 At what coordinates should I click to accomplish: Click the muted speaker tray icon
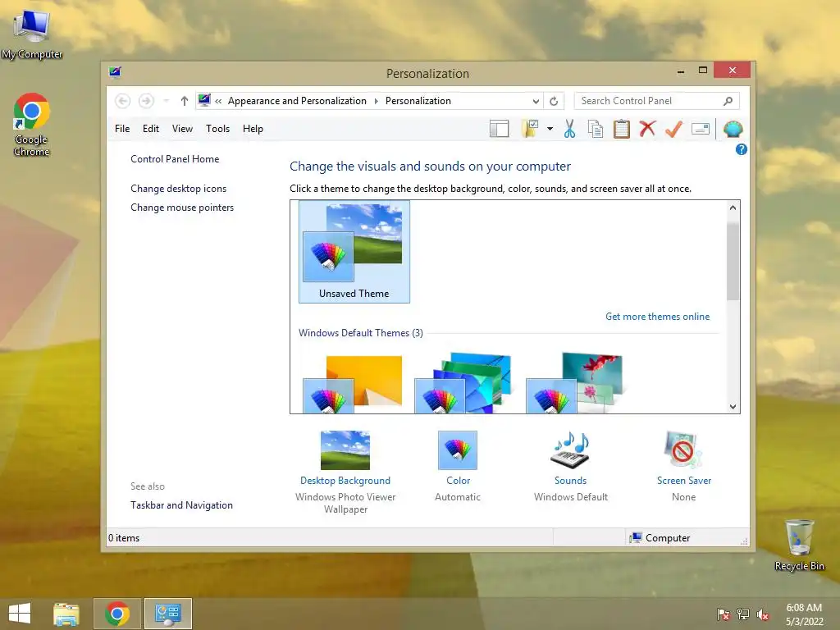pos(763,614)
